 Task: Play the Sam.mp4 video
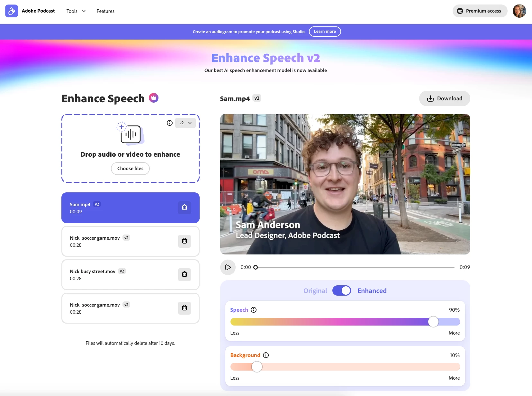click(228, 267)
